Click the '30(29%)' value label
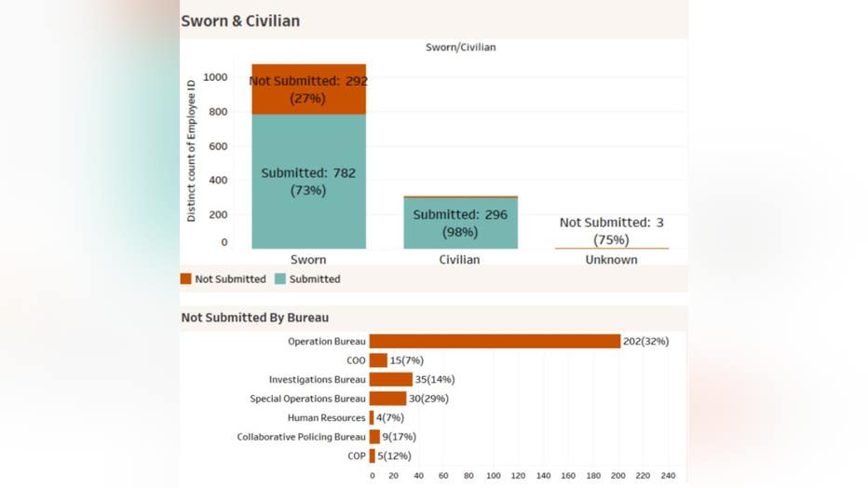 point(429,399)
